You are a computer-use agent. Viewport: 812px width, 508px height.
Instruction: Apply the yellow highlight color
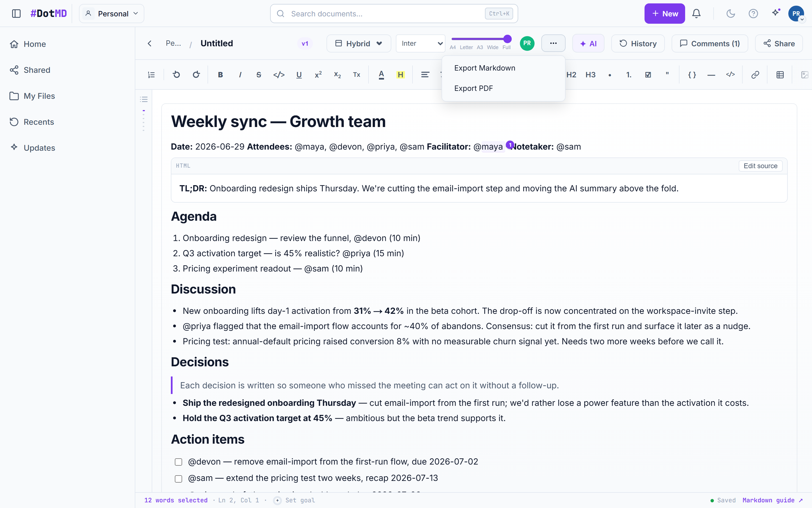point(400,75)
